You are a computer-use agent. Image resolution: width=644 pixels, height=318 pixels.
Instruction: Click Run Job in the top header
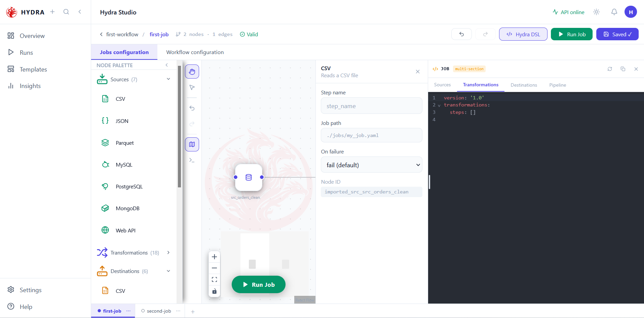572,34
